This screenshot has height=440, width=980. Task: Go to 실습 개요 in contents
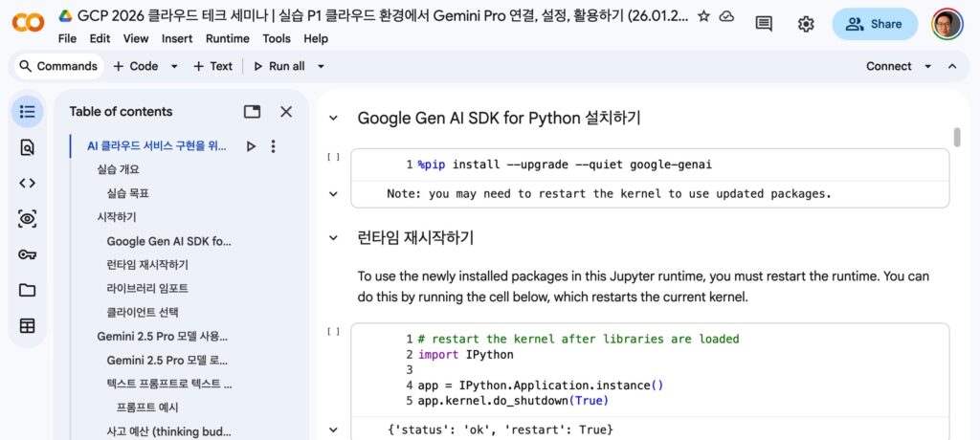(118, 169)
